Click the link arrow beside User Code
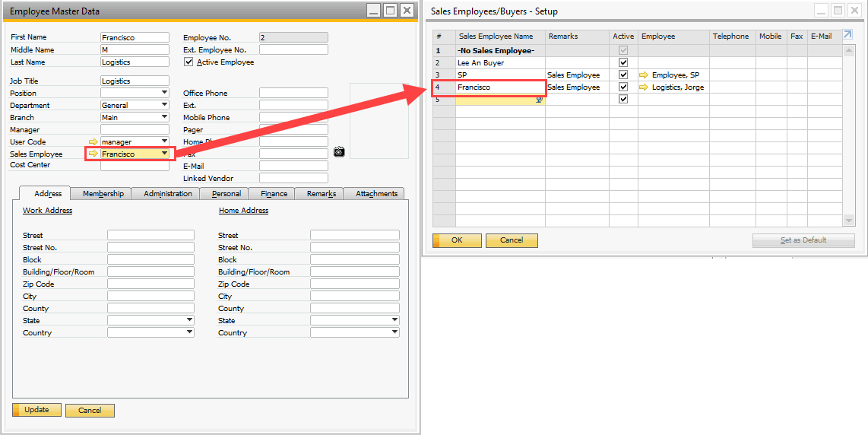 coord(93,142)
